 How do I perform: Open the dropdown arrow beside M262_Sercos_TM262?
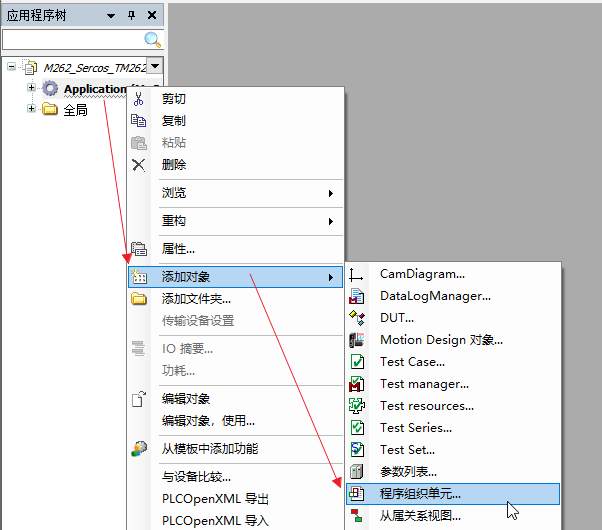(156, 67)
